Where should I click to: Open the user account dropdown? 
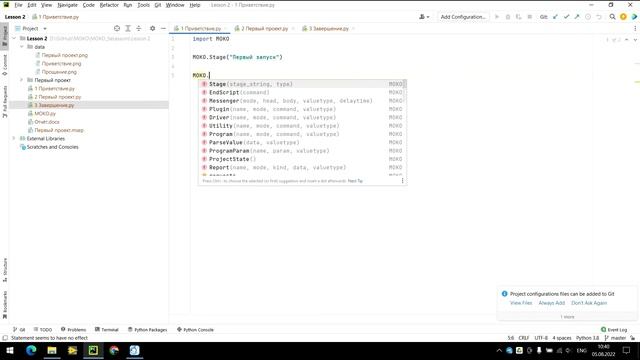pos(424,17)
